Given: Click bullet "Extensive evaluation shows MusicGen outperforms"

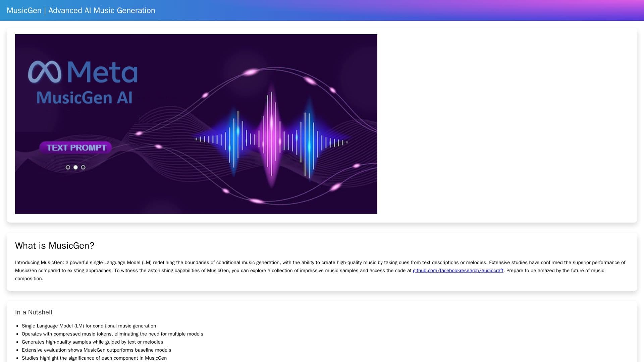Looking at the screenshot, I should pos(96,350).
